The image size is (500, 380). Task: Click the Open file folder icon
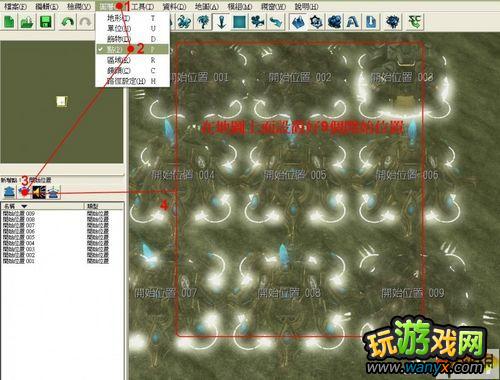[x=27, y=22]
